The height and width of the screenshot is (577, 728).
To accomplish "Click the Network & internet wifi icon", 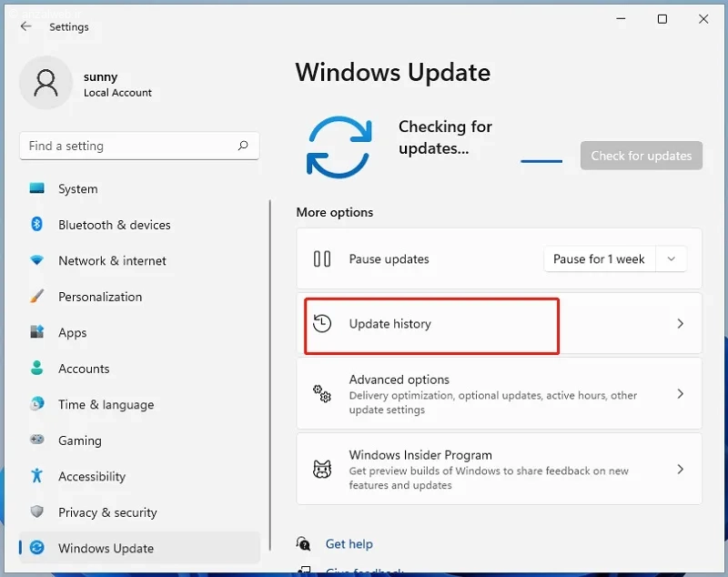I will point(36,260).
